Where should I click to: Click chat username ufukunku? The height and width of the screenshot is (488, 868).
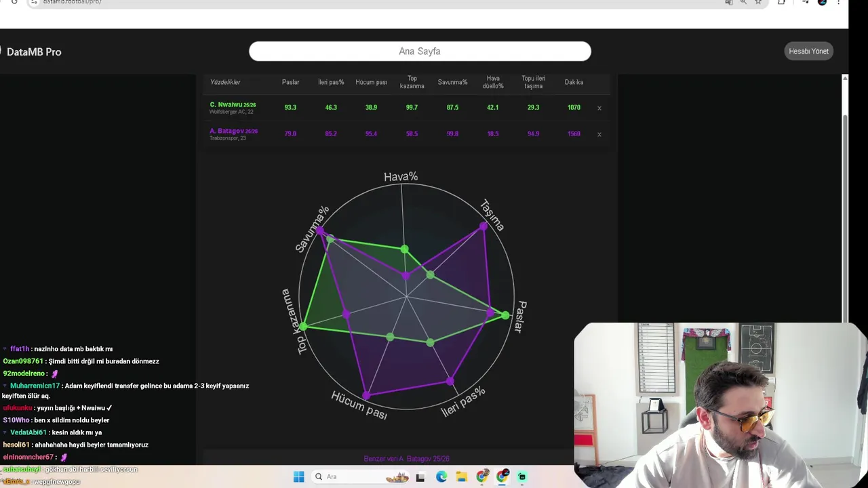point(18,408)
